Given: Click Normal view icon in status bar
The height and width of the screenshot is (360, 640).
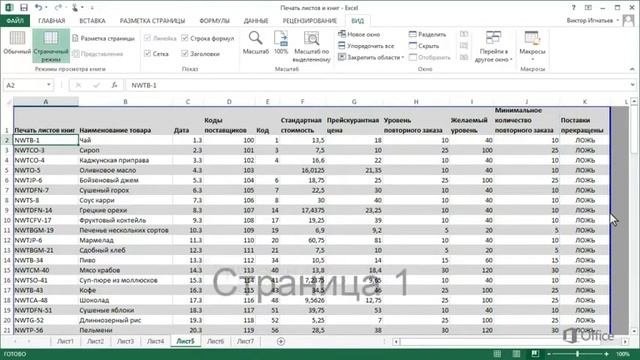Looking at the screenshot, I should coord(497,354).
